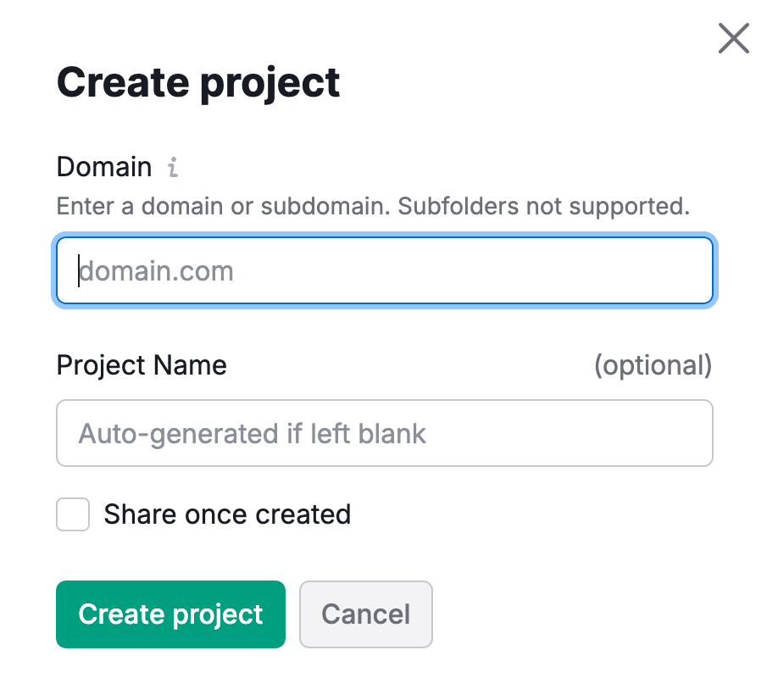778x700 pixels.
Task: Click the "Auto-generated if left blank" placeholder
Action: pos(253,434)
